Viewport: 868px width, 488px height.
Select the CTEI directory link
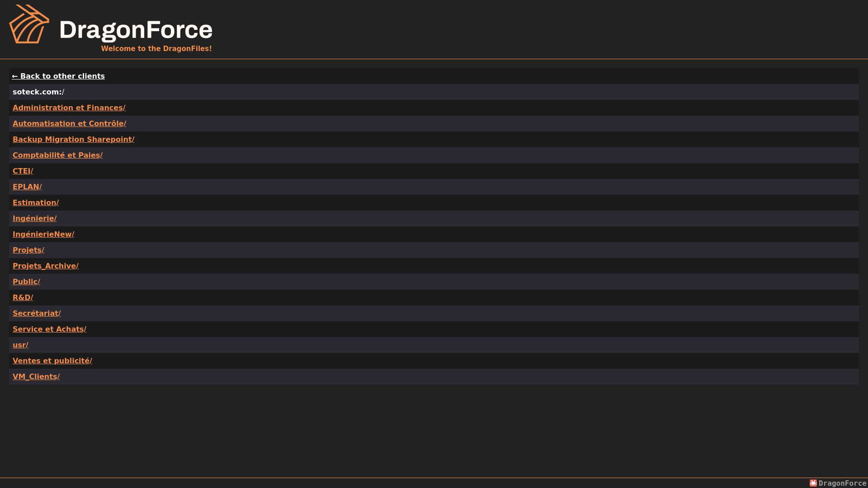point(23,171)
